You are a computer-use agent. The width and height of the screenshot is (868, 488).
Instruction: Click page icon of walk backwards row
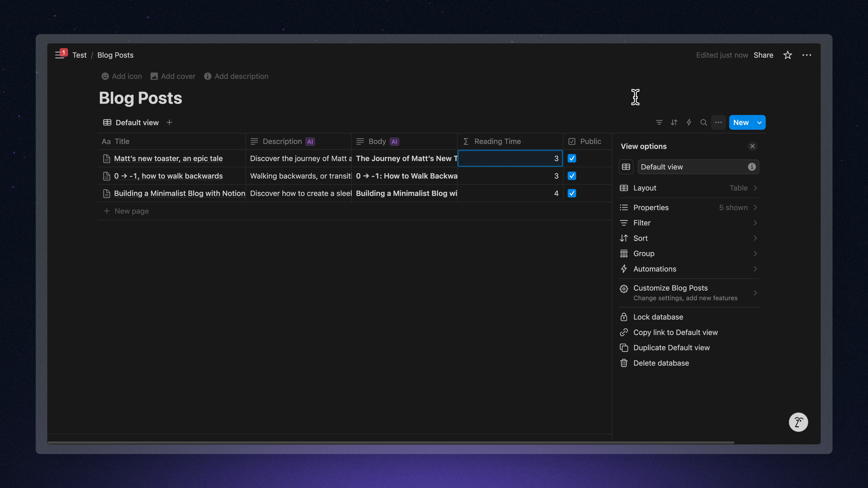[106, 176]
